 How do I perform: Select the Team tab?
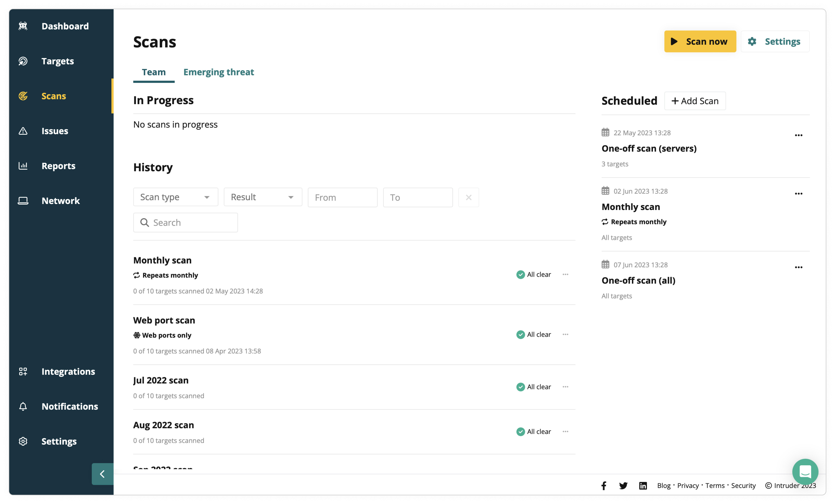pyautogui.click(x=154, y=72)
